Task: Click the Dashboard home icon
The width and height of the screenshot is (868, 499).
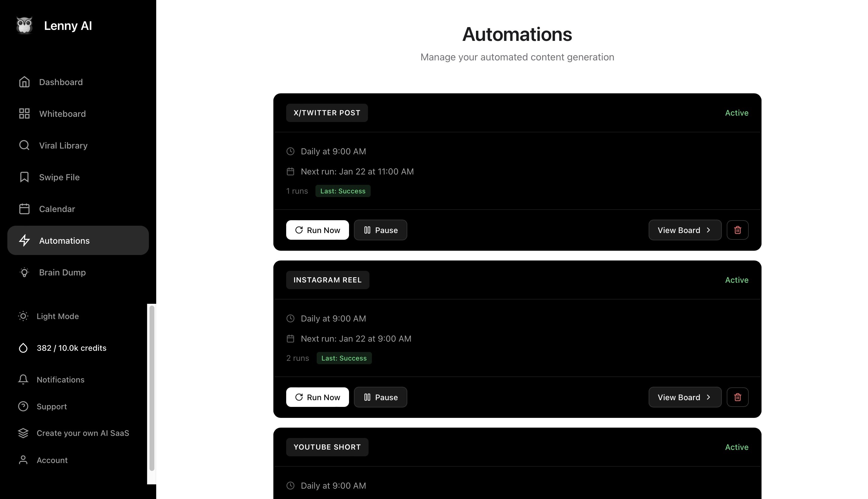Action: click(x=24, y=82)
